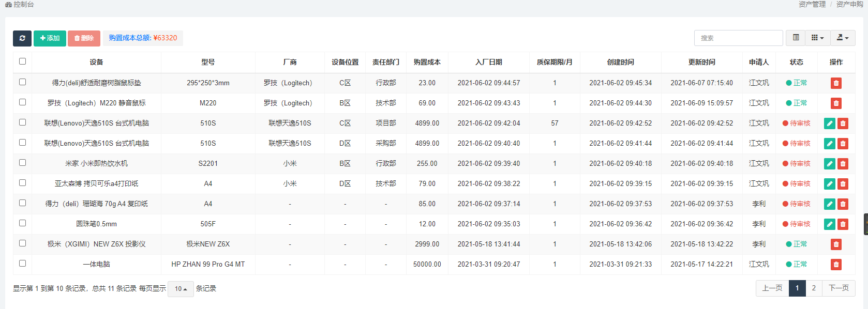Screen dimensions: 868x309
Task: Delete the 极米 NEW Z6X 投影仪 row
Action: [x=836, y=244]
